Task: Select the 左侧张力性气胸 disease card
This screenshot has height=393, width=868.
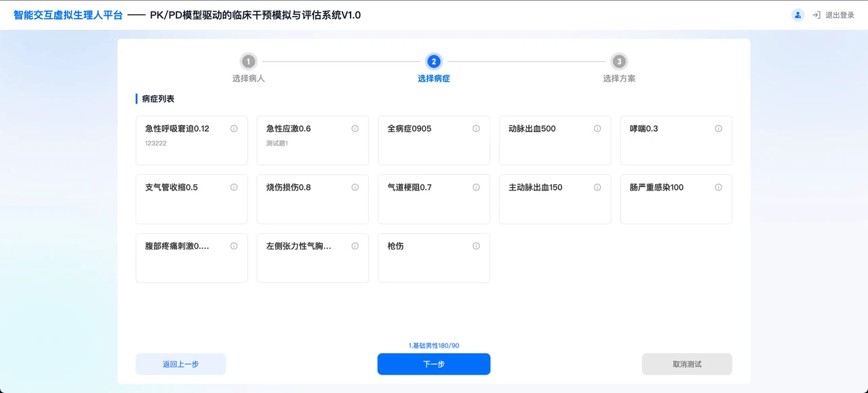Action: [x=313, y=258]
